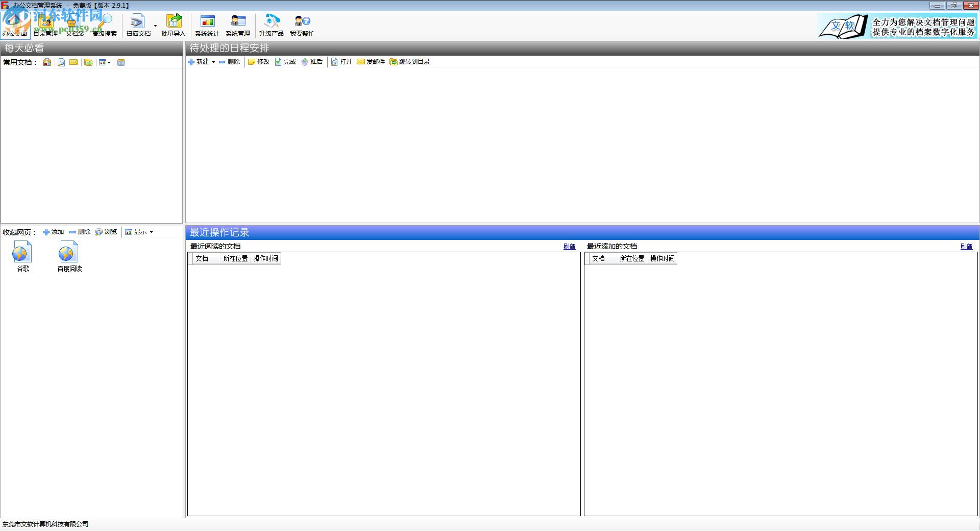Screen dimensions: 980x531
Task: Select 百度阅读 bookmark icon
Action: coord(69,256)
